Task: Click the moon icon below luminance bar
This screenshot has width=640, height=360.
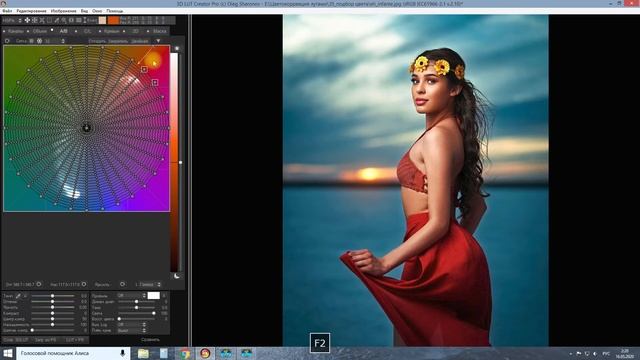Action: 177,276
